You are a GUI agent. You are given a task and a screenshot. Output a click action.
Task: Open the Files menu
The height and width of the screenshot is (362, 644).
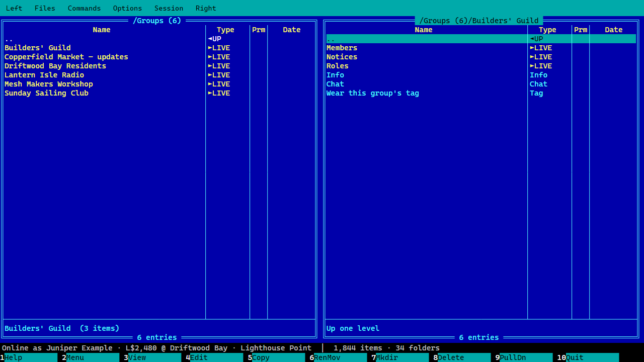click(45, 8)
